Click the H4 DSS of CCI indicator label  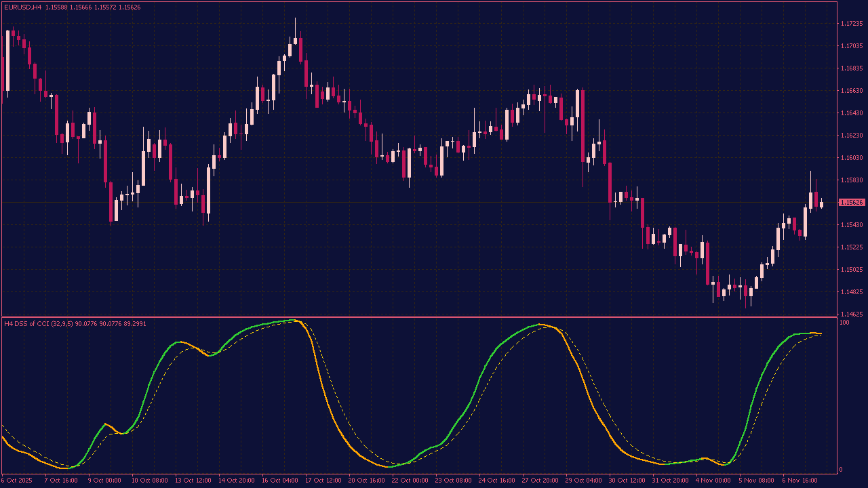point(68,324)
